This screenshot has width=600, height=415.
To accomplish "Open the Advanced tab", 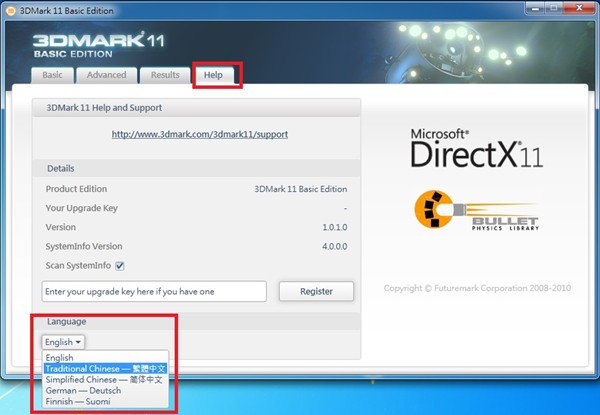I will click(106, 75).
